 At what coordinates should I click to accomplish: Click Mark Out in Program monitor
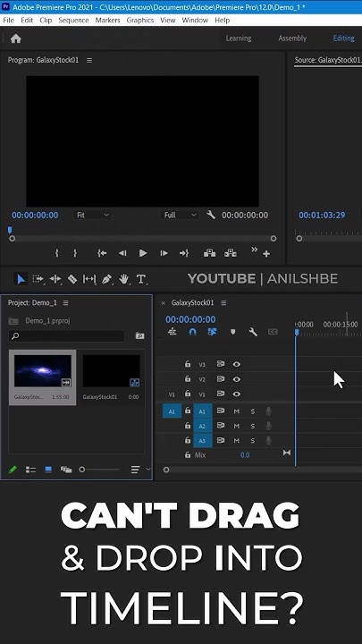pos(75,253)
